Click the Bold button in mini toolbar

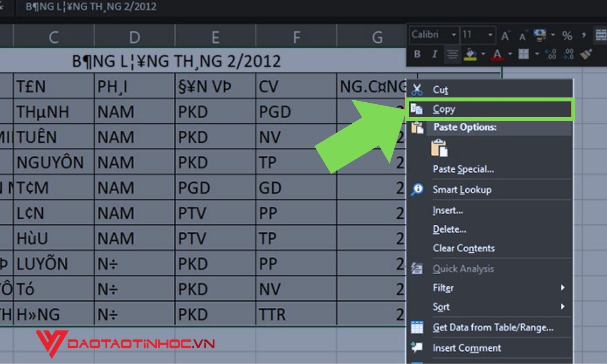pyautogui.click(x=417, y=54)
